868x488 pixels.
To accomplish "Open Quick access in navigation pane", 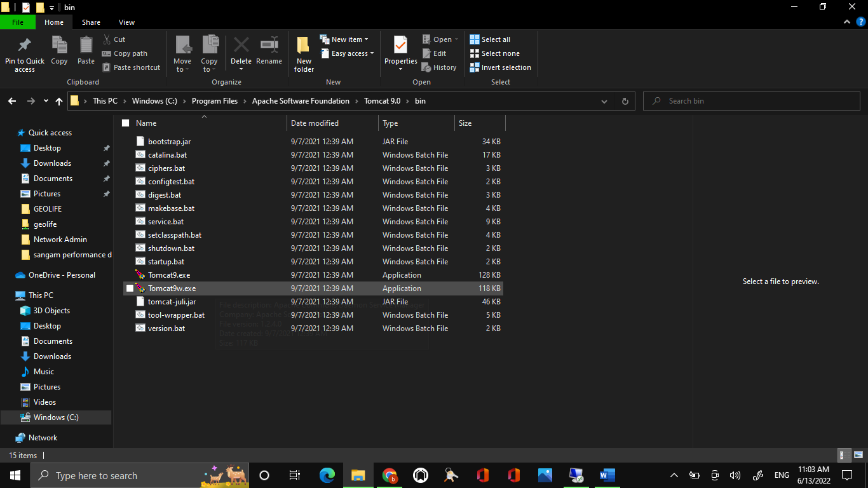I will point(50,133).
